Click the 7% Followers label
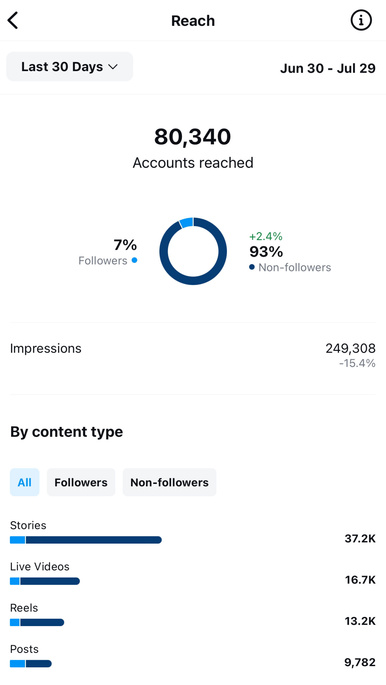Viewport: 386px width, 685px height. tap(107, 252)
